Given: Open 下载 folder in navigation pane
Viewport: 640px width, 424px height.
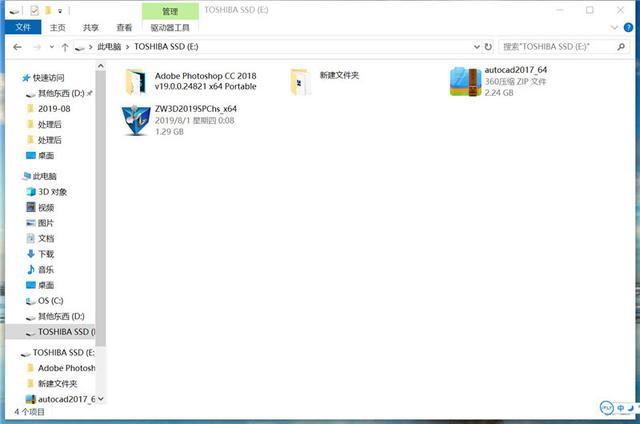Looking at the screenshot, I should coord(46,254).
